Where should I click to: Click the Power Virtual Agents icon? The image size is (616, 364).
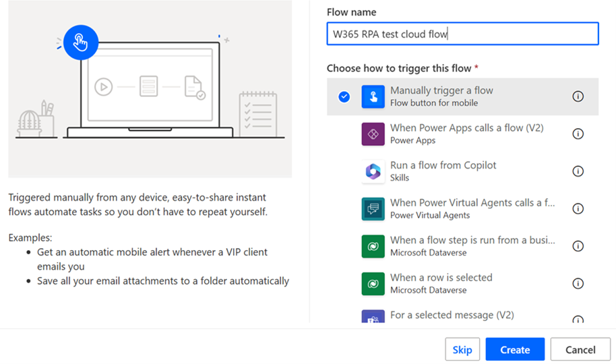373,209
